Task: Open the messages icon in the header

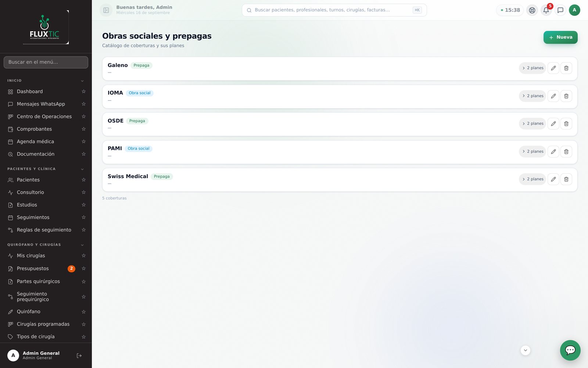Action: coord(560,10)
